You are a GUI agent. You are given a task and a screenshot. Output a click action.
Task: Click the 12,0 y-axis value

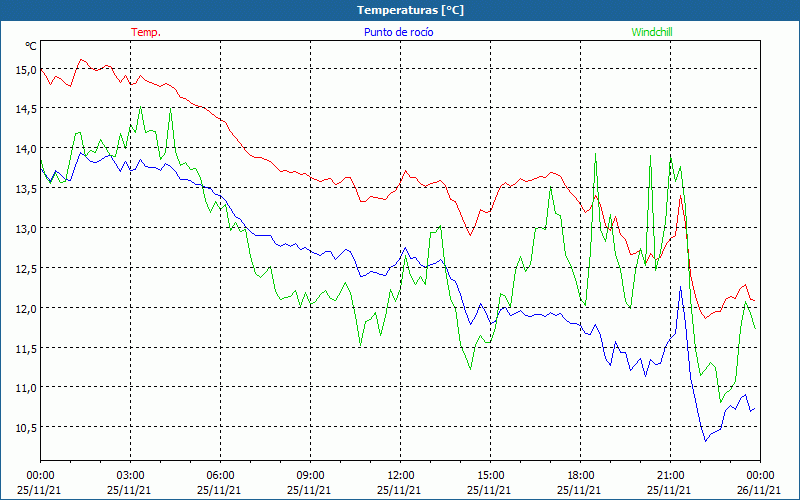click(x=26, y=309)
